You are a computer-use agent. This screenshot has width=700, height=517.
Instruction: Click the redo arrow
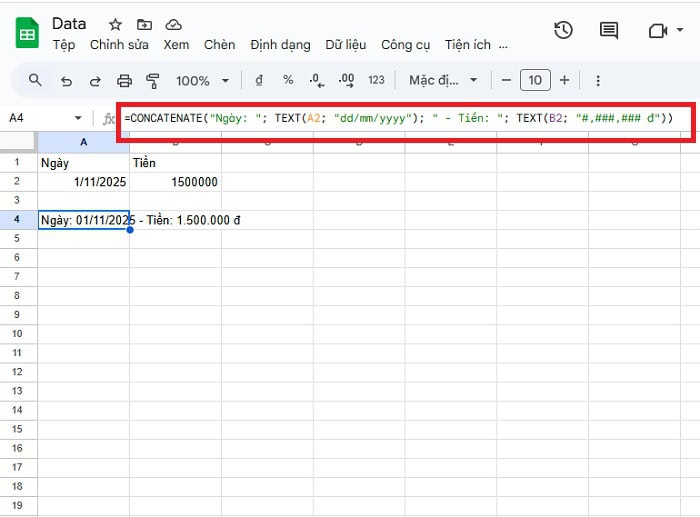pyautogui.click(x=95, y=80)
